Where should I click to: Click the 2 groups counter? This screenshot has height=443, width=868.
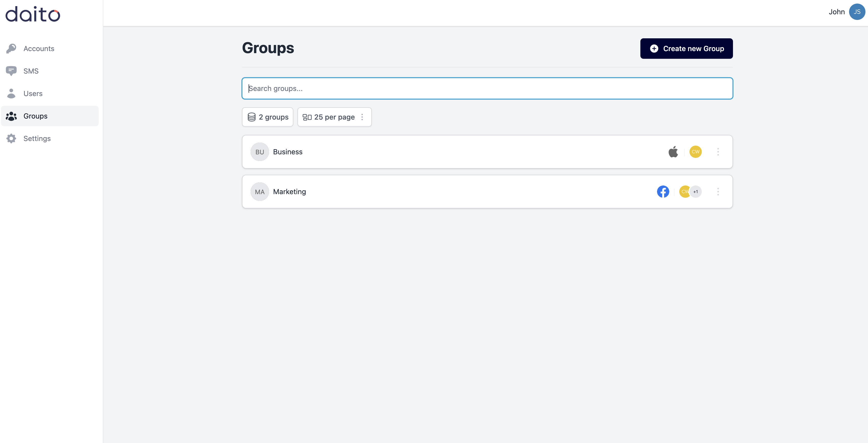click(268, 117)
